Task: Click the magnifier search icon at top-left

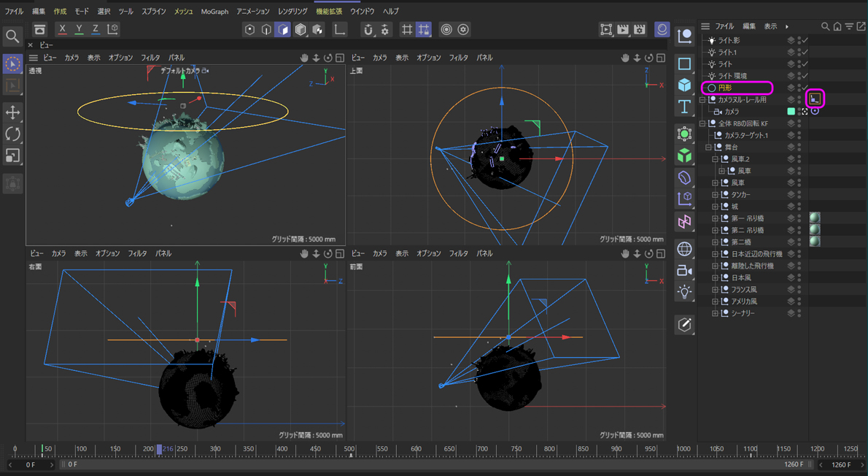Action: point(12,37)
